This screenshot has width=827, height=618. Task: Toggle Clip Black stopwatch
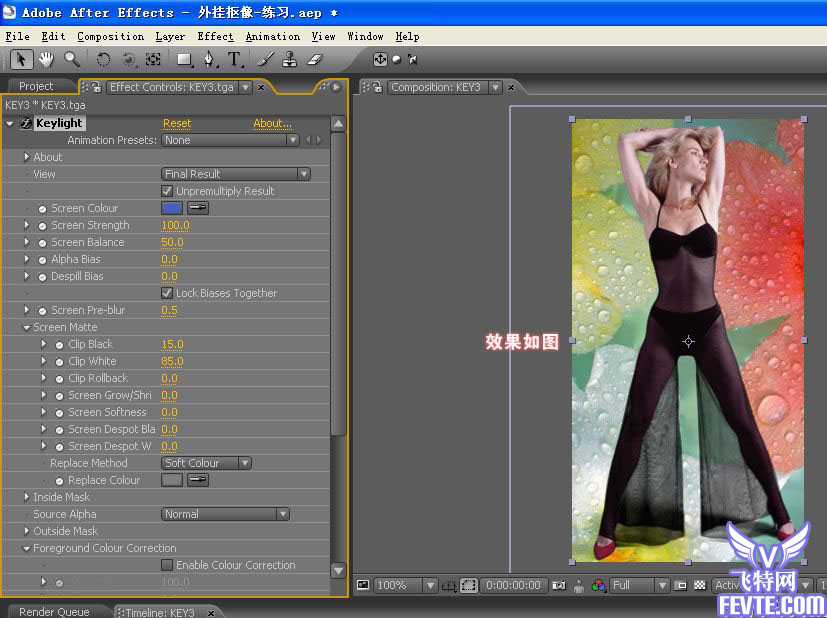point(59,345)
